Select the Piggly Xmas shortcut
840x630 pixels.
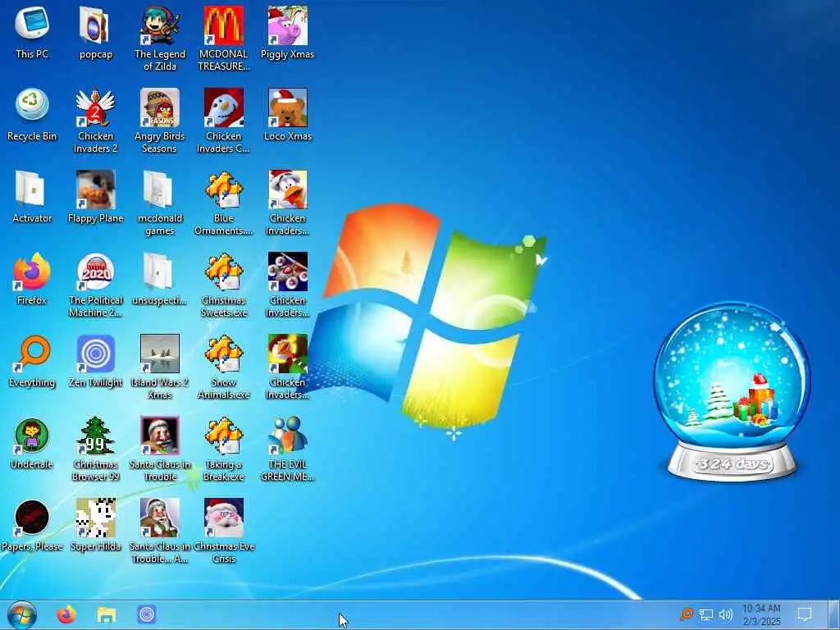[x=288, y=33]
